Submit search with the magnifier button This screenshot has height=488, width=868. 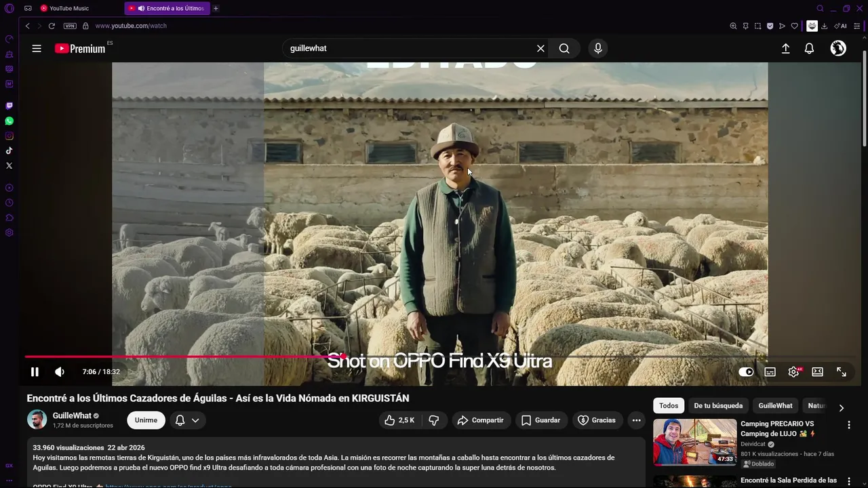[564, 48]
